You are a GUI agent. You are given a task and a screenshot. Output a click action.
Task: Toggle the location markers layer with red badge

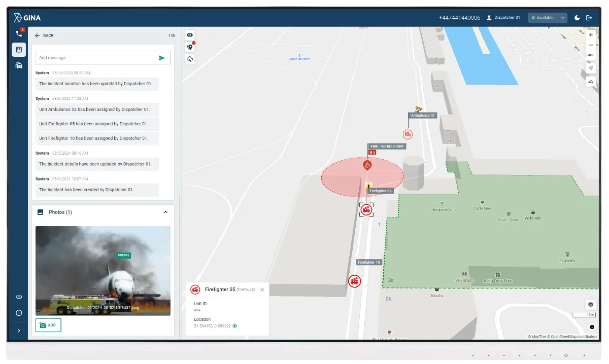click(x=189, y=47)
